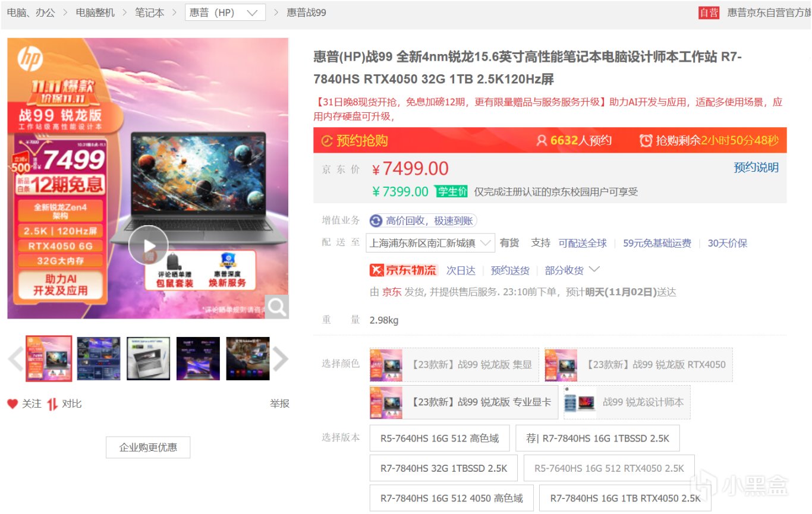Select the fifth product thumbnail
The width and height of the screenshot is (812, 514).
(248, 358)
